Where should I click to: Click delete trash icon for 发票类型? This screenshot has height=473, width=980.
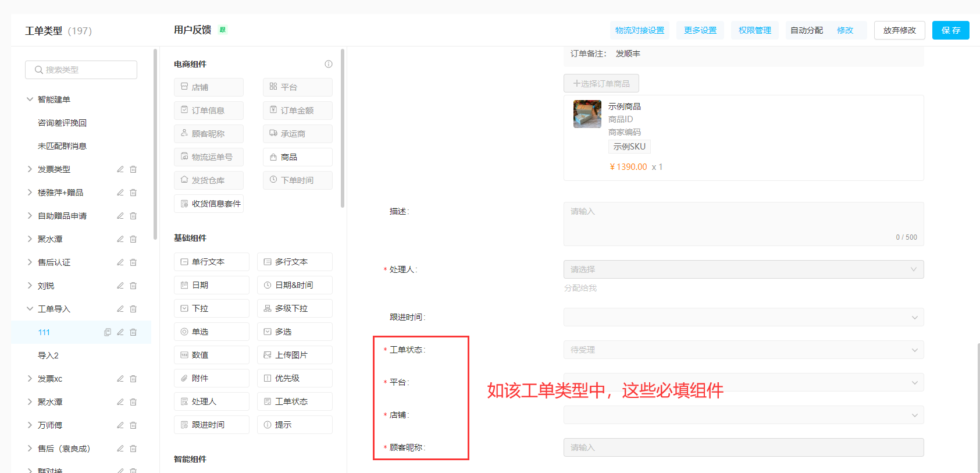(133, 169)
